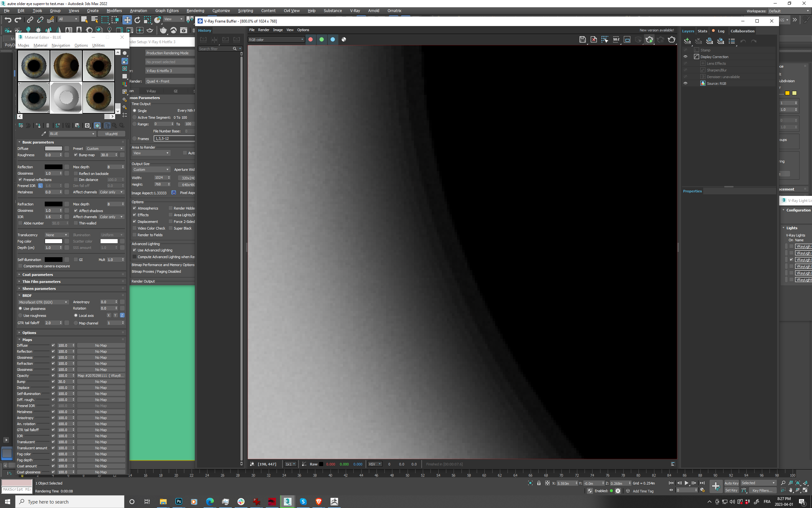The width and height of the screenshot is (812, 508).
Task: Toggle Affect shadows checkbox
Action: 76,211
